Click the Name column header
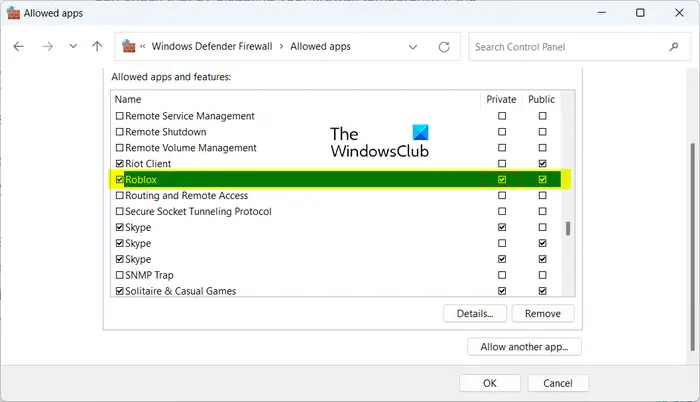This screenshot has width=700, height=402. (128, 99)
